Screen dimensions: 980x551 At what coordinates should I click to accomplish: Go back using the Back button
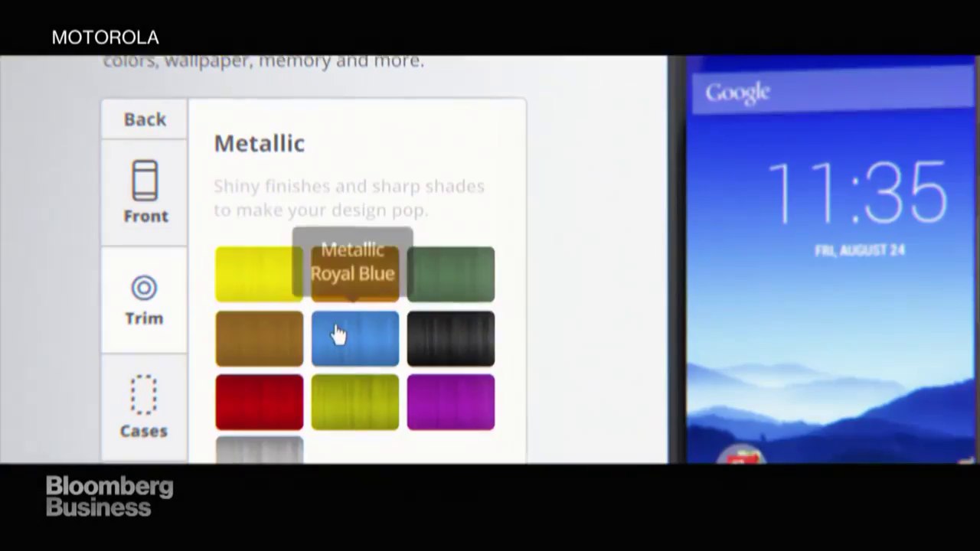click(x=145, y=119)
